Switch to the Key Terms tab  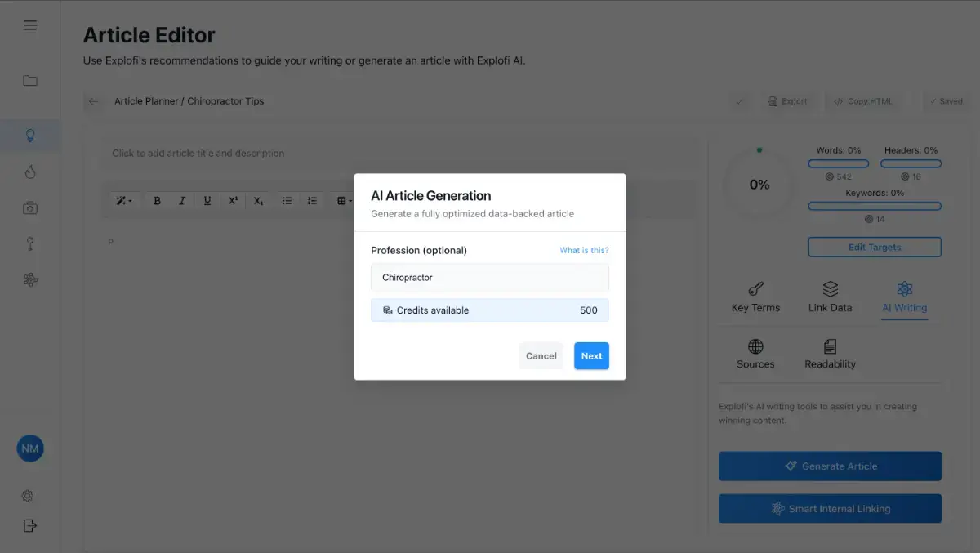(x=755, y=297)
